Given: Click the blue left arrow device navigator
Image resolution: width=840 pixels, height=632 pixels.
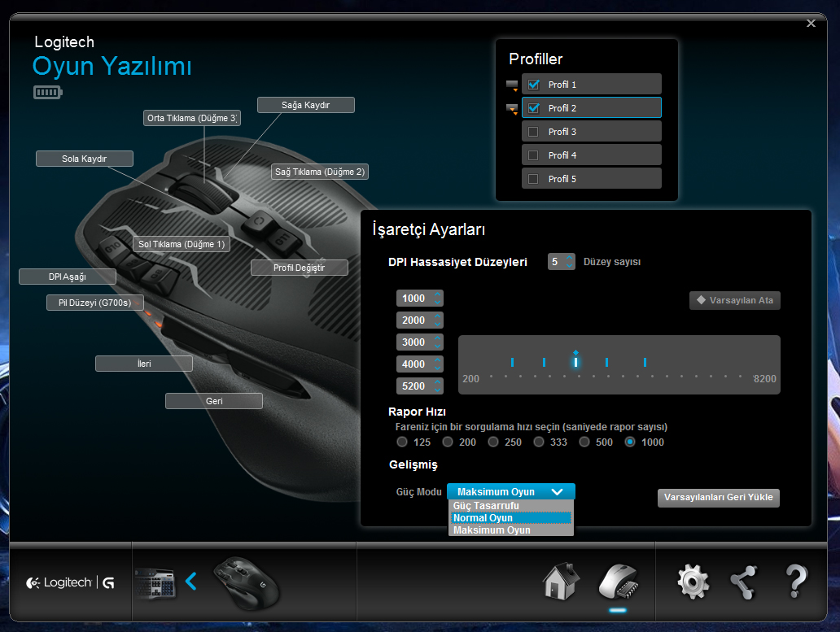Looking at the screenshot, I should [191, 581].
